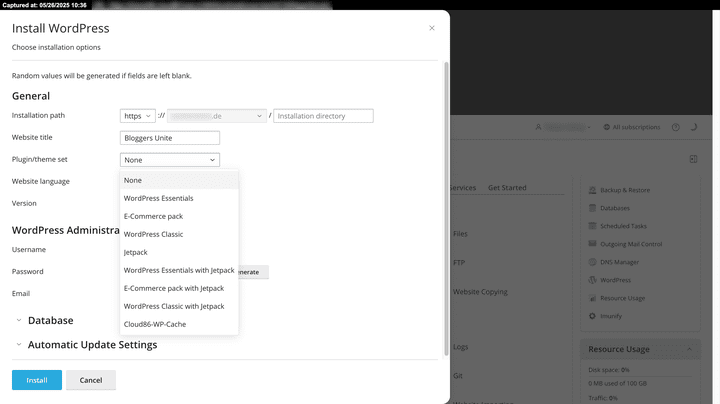
Task: Open Files in background page
Action: pyautogui.click(x=460, y=234)
